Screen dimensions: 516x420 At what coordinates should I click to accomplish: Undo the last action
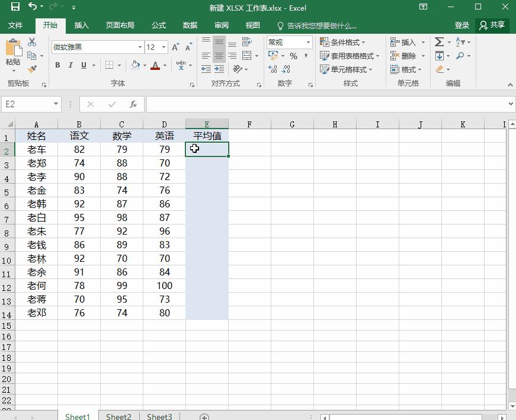point(32,7)
